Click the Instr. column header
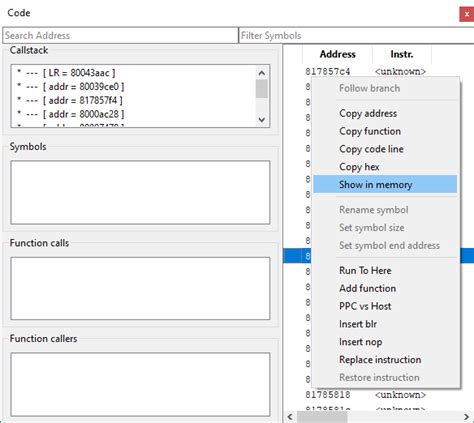The image size is (474, 423). pyautogui.click(x=402, y=54)
